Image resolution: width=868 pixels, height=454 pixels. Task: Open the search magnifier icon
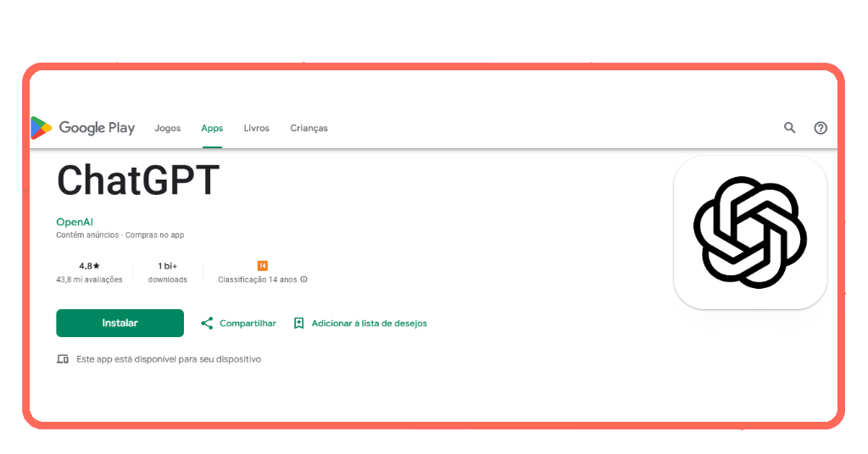pyautogui.click(x=789, y=128)
